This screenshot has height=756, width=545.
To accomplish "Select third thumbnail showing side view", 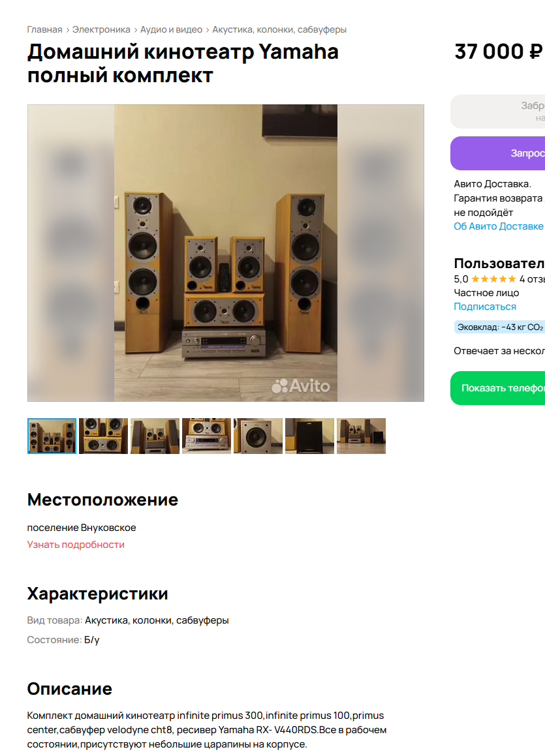I will click(155, 436).
